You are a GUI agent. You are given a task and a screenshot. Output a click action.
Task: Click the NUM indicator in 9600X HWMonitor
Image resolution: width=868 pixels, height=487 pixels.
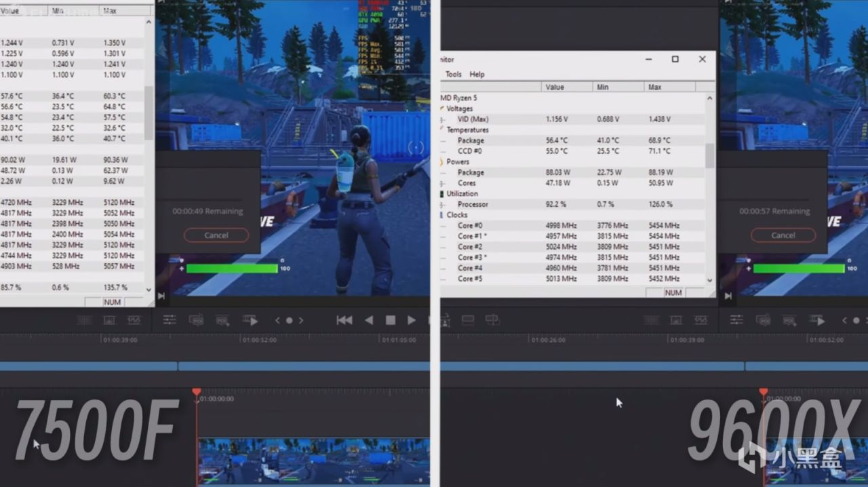673,293
